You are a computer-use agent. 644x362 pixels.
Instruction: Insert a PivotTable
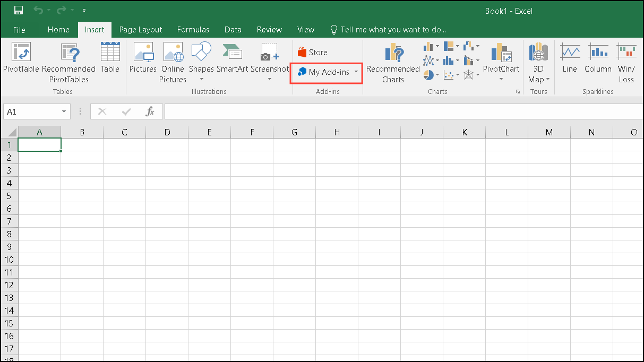[21, 57]
